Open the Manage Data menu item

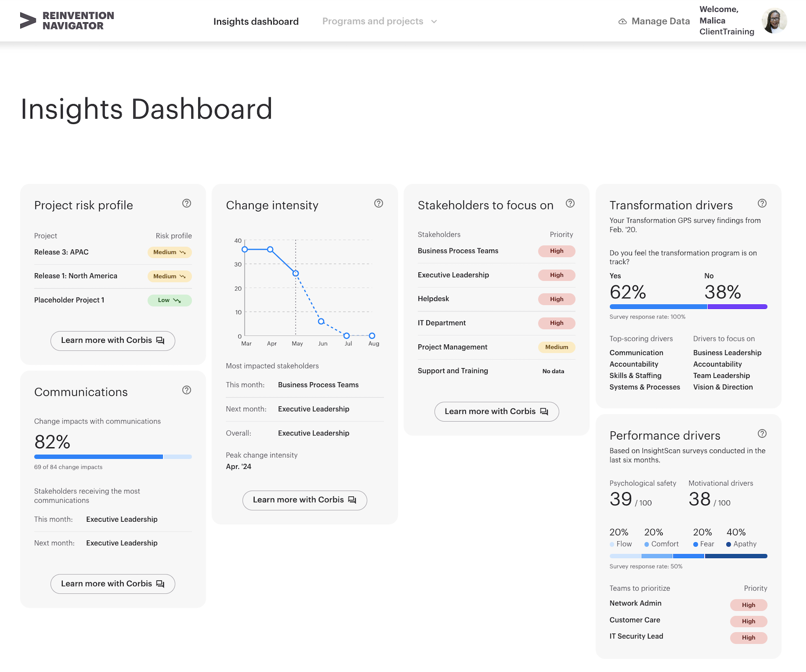pyautogui.click(x=660, y=21)
